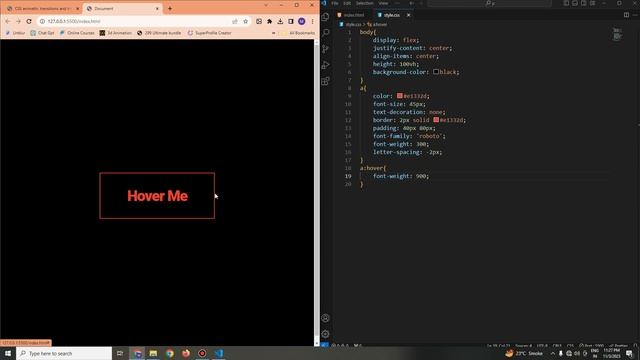Open Chrome Extensions puzzle icon
Image resolution: width=640 pixels, height=360 pixels.
click(269, 21)
